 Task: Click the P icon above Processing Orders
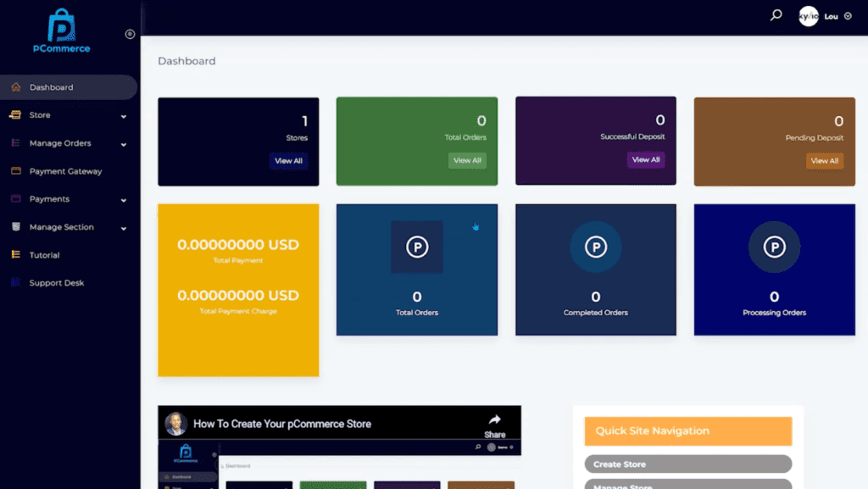point(775,247)
